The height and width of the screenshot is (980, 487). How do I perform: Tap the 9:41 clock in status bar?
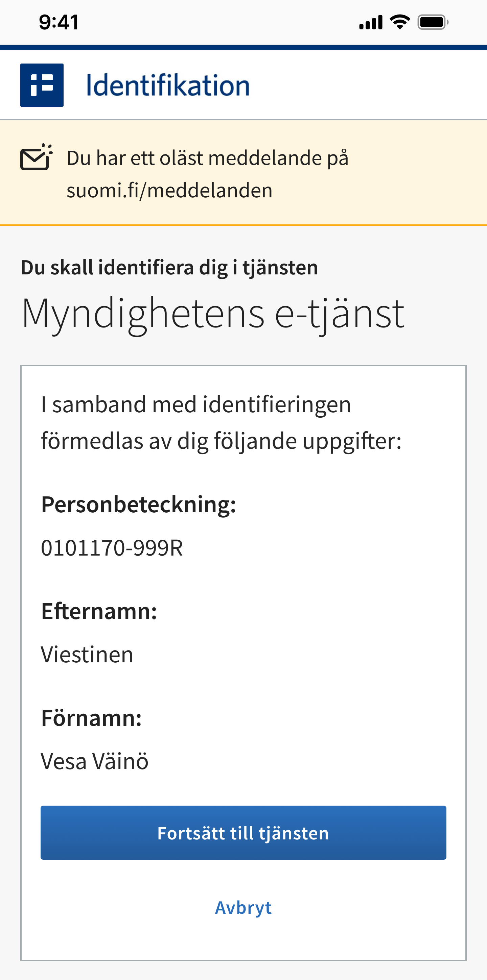click(59, 22)
